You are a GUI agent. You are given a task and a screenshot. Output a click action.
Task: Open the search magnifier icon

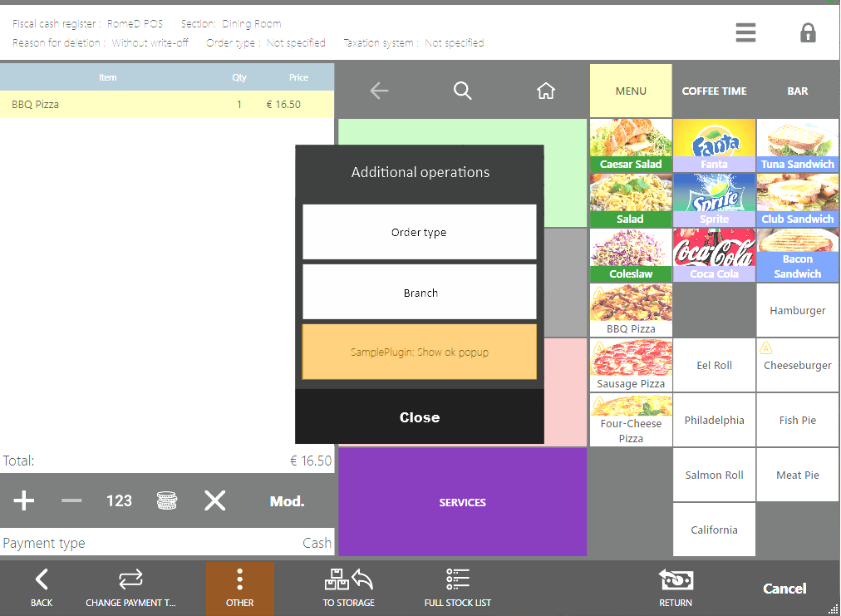click(463, 91)
